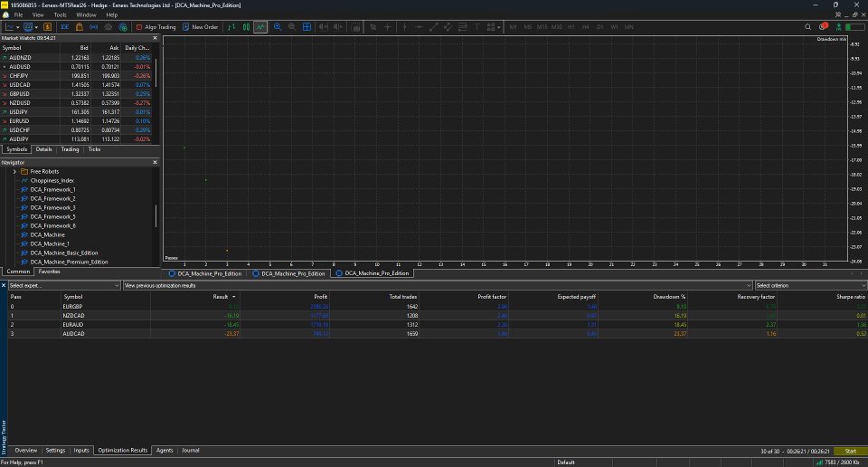Open the notifications icon with red badge
Screen dimensions: 868x467
pos(823,26)
